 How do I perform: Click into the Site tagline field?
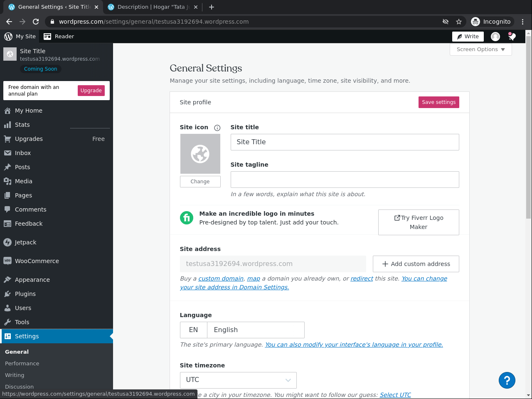345,180
